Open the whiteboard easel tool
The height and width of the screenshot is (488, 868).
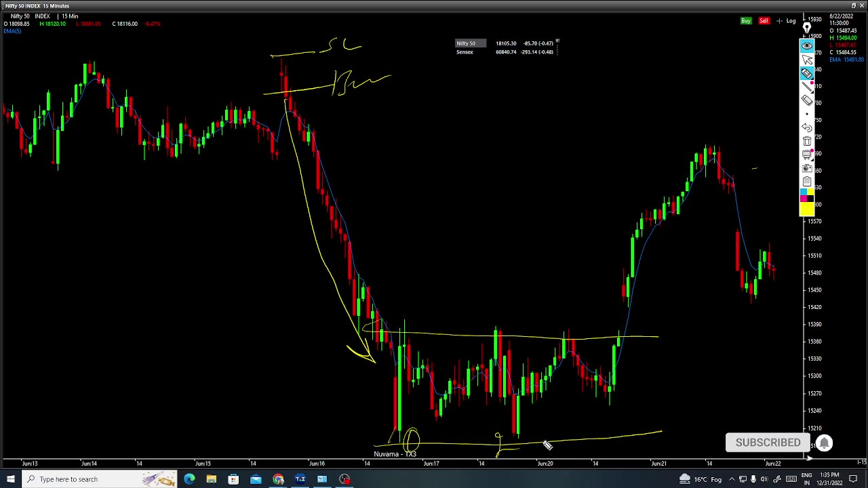tap(807, 155)
